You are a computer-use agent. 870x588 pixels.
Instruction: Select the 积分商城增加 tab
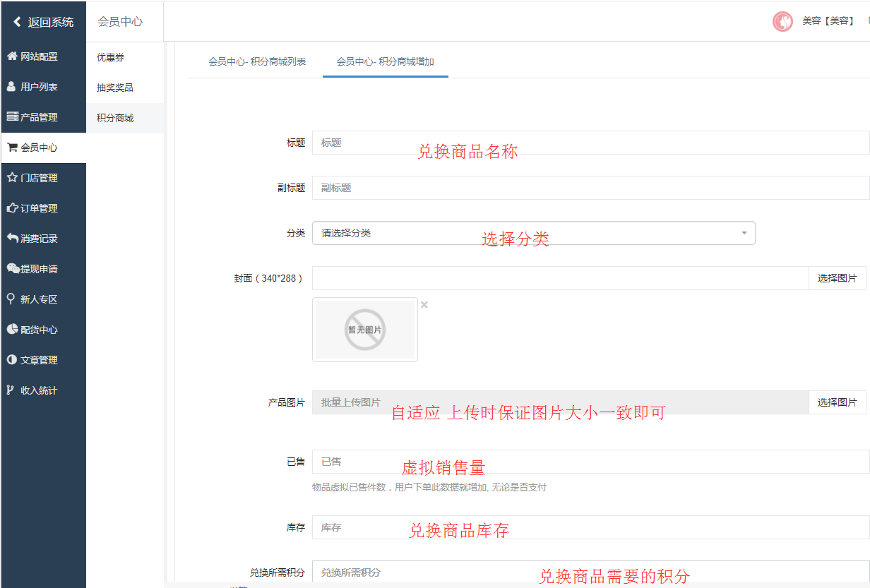385,62
